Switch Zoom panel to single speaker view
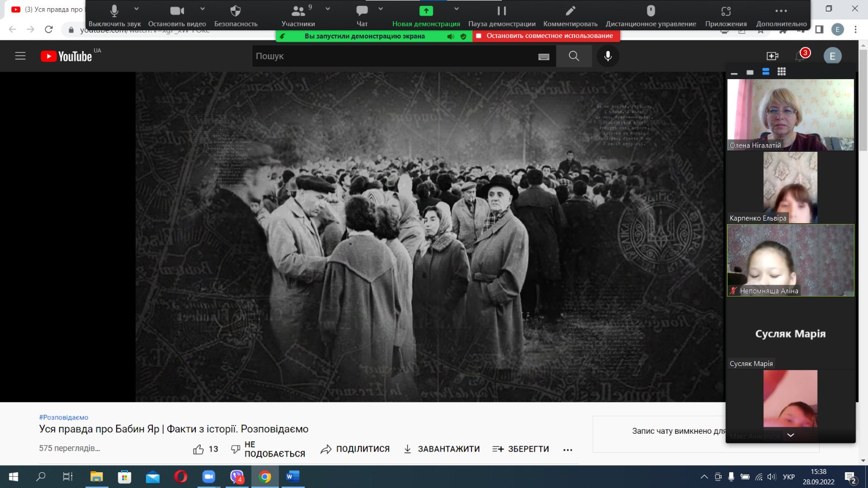 pyautogui.click(x=750, y=72)
